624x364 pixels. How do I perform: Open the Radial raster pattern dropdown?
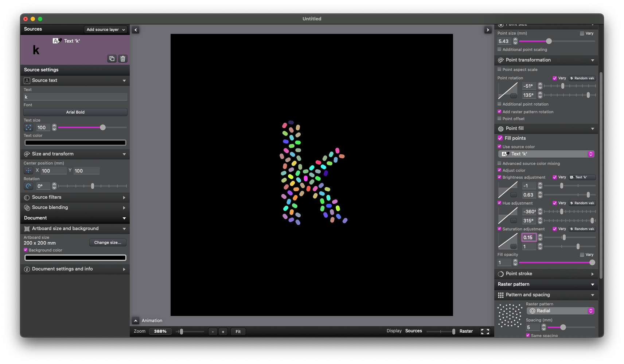pos(560,311)
